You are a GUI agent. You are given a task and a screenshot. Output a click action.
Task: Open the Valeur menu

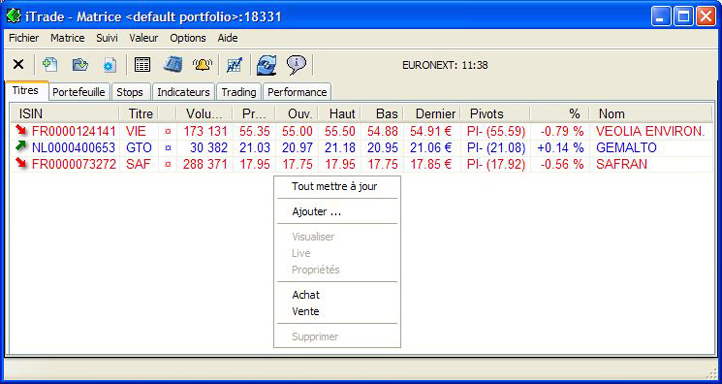(144, 38)
